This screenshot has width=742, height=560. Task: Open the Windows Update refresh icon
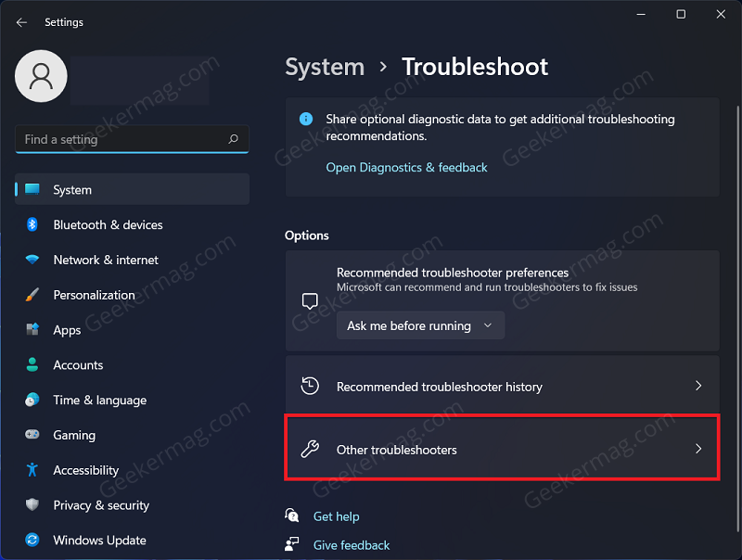pyautogui.click(x=32, y=540)
